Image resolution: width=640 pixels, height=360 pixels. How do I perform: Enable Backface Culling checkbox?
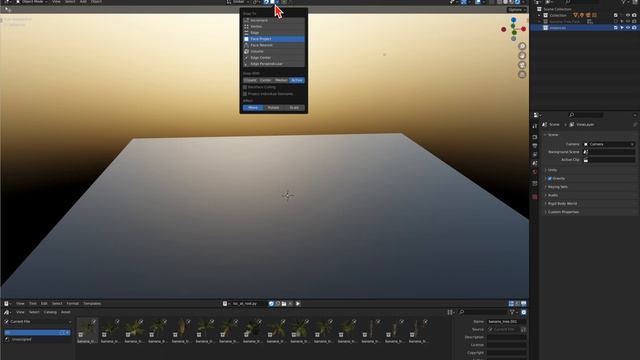click(x=245, y=87)
